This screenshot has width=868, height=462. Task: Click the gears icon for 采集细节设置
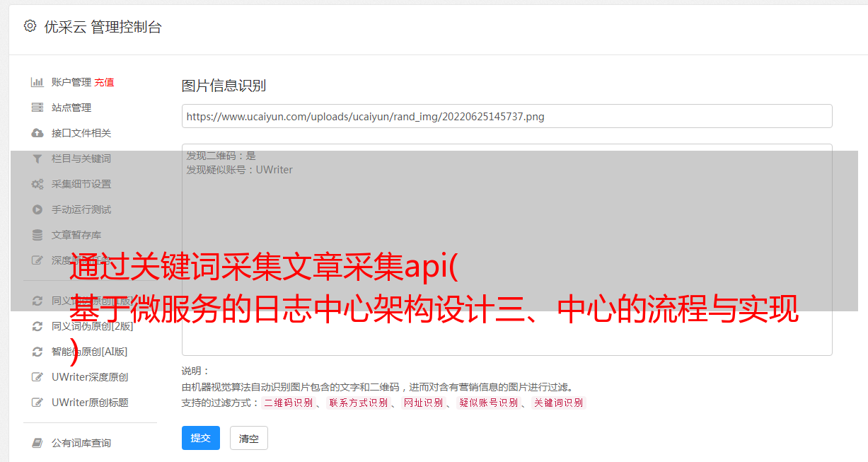37,184
